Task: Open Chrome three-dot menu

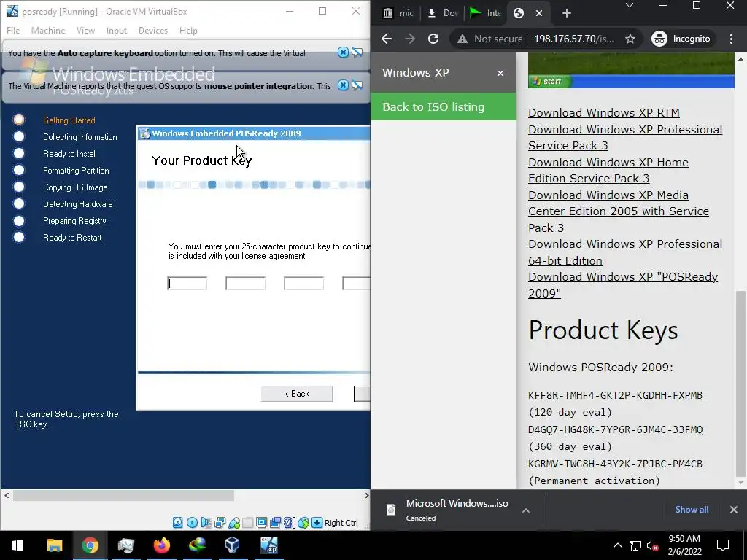Action: pos(731,39)
